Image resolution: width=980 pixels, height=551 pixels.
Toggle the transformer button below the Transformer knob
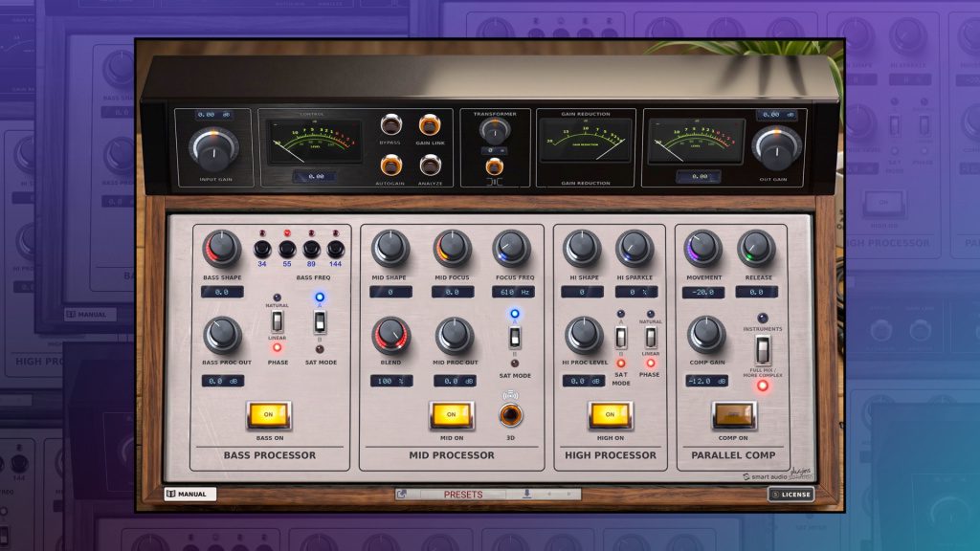(495, 165)
